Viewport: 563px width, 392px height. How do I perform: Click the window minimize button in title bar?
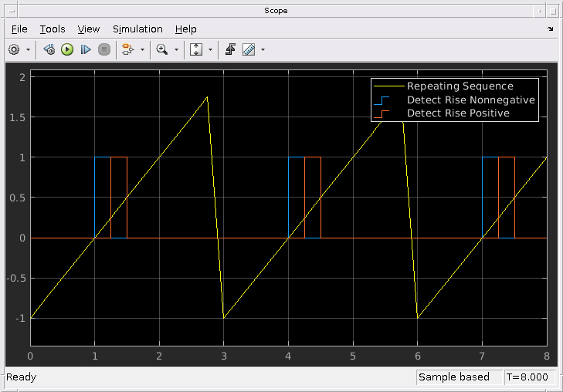[539, 11]
